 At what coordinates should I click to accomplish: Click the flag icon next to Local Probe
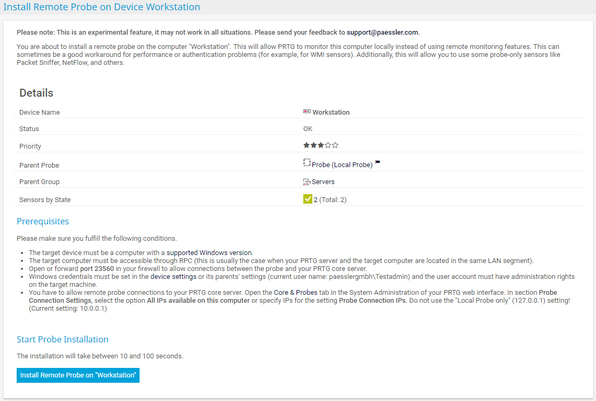pos(377,162)
